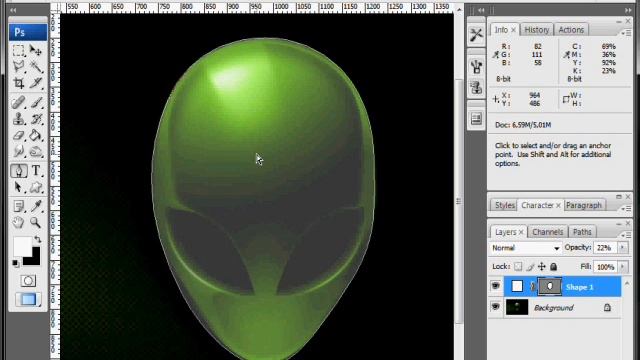Viewport: 640px width, 360px height.
Task: Select the Custom Shape tool
Action: pyautogui.click(x=36, y=187)
